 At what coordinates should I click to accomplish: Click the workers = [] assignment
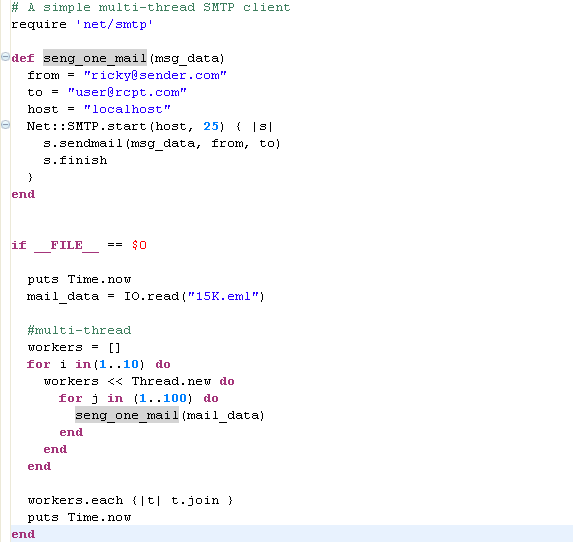point(74,347)
